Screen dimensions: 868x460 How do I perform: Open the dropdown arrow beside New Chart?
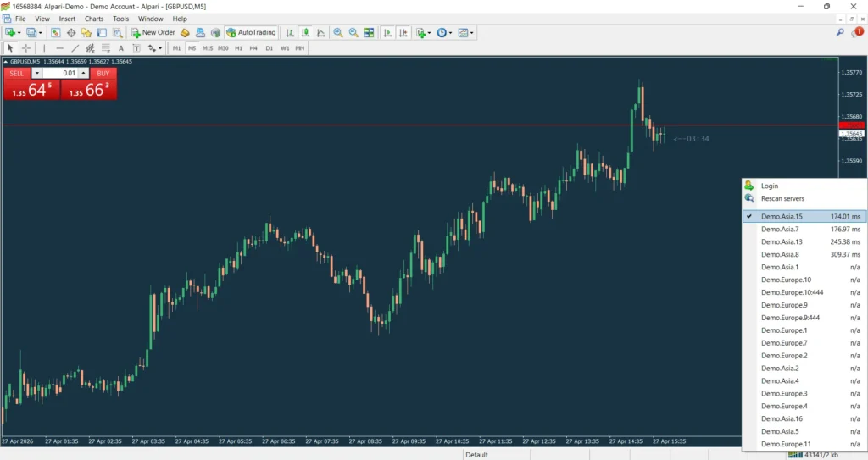[x=19, y=33]
